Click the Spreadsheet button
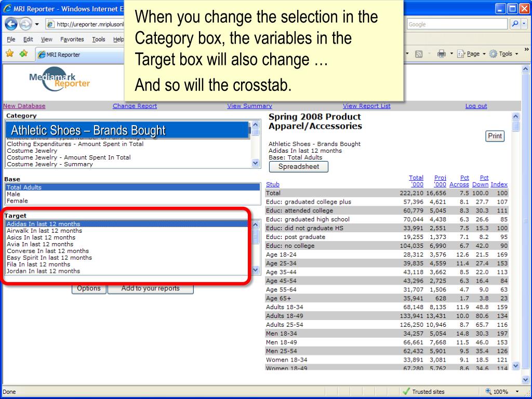The height and width of the screenshot is (399, 532). 299,167
